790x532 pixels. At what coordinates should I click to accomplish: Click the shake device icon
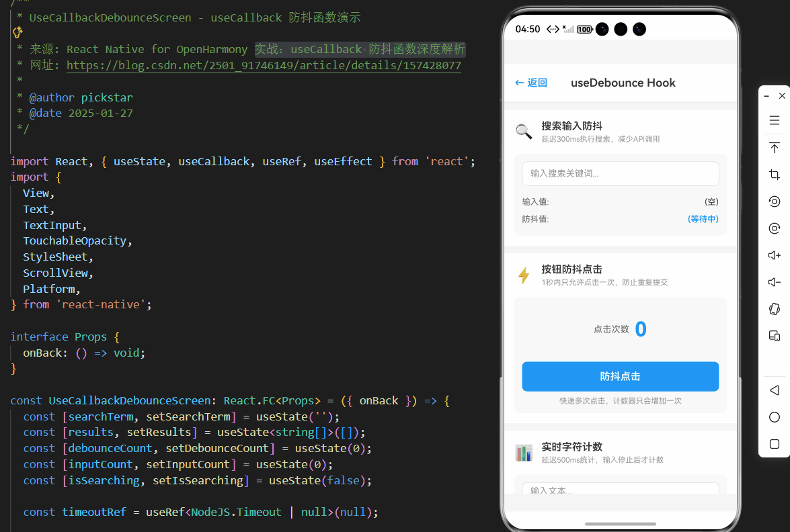pos(775,308)
